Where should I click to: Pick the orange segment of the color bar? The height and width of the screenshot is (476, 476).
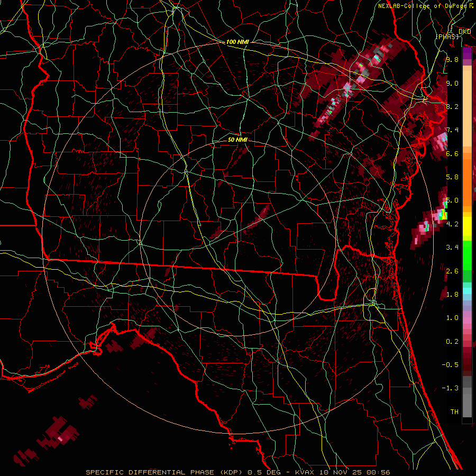click(467, 182)
